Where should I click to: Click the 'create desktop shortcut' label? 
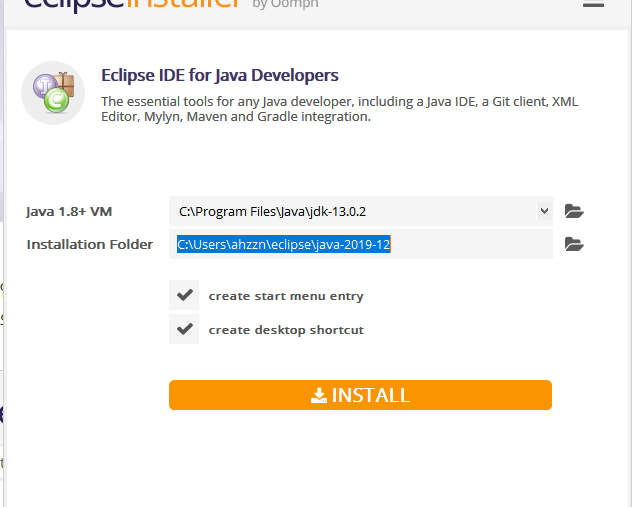[x=286, y=330]
